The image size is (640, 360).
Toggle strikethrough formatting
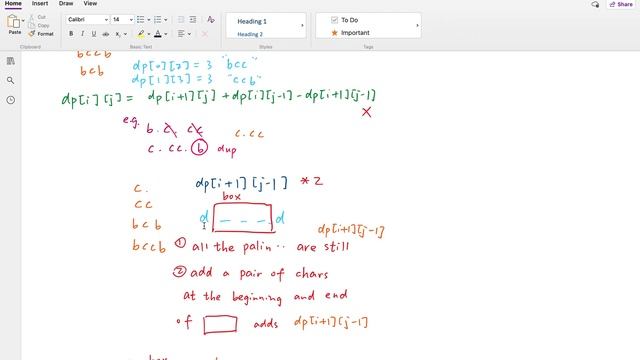(x=106, y=34)
